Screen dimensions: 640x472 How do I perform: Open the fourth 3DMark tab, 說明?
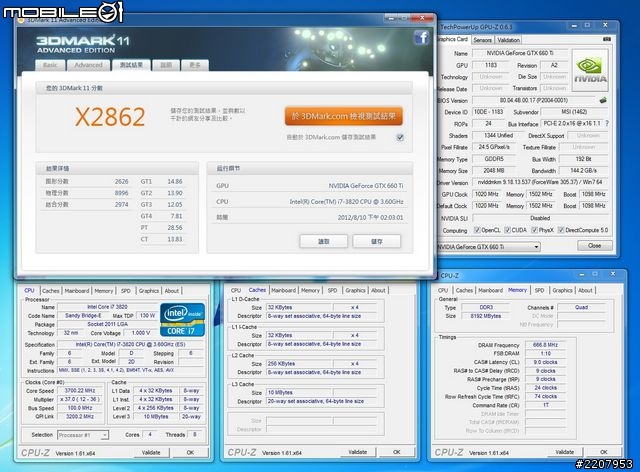(x=166, y=65)
